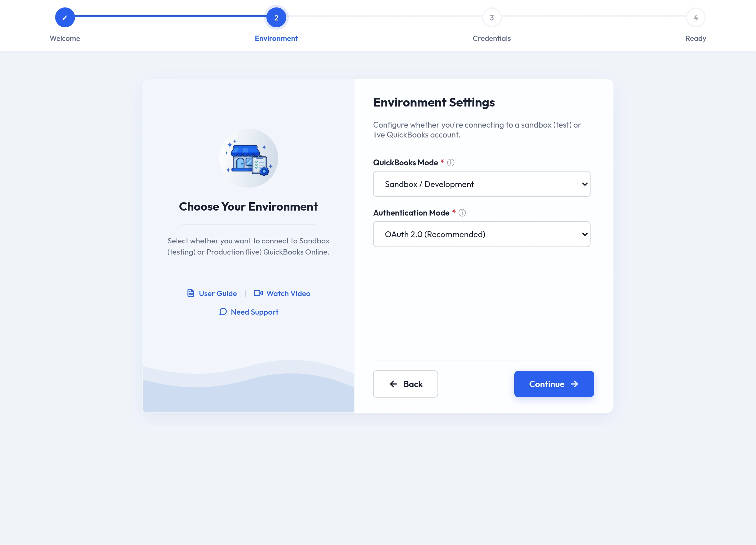Click the Continue button
The image size is (756, 545).
(x=554, y=384)
